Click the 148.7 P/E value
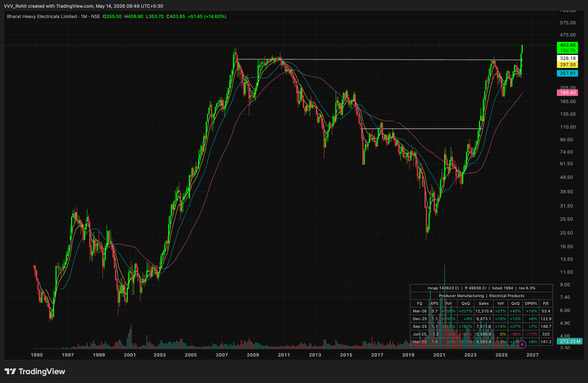Image resolution: width=588 pixels, height=383 pixels. point(546,326)
